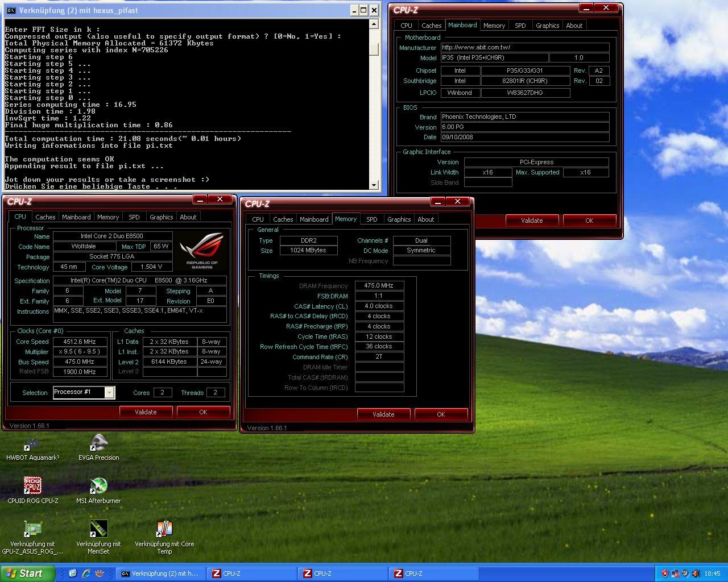The width and height of the screenshot is (728, 582).
Task: Click the ROG Republic of Gamers logo
Action: click(202, 250)
